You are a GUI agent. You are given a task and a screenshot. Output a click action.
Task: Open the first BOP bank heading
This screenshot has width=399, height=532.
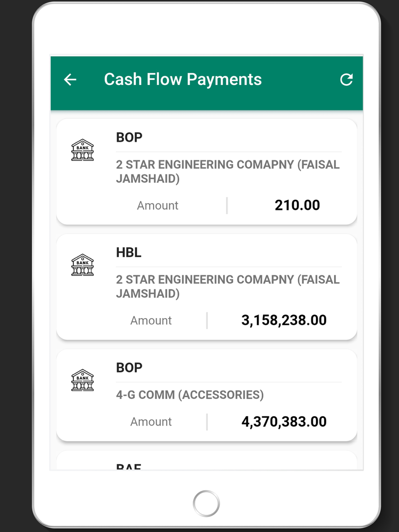point(129,137)
